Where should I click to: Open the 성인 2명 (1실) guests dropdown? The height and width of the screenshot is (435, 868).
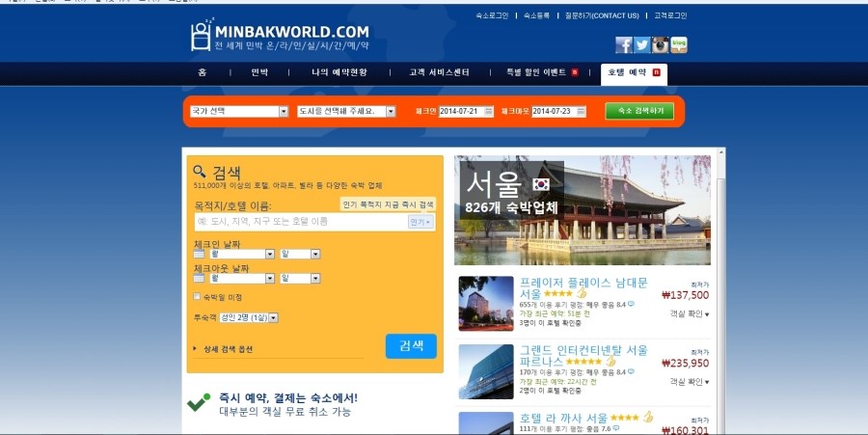pyautogui.click(x=249, y=317)
